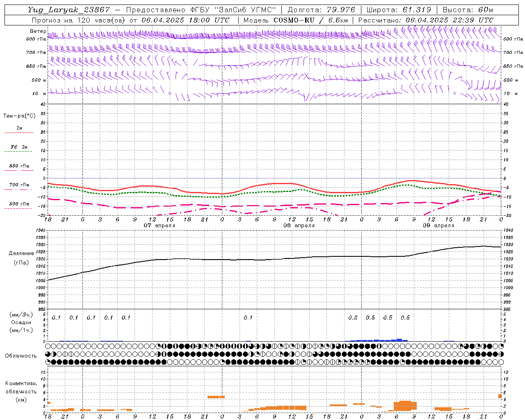Click the (мм/1ч.) label
This screenshot has width=525, height=420.
pyautogui.click(x=21, y=330)
